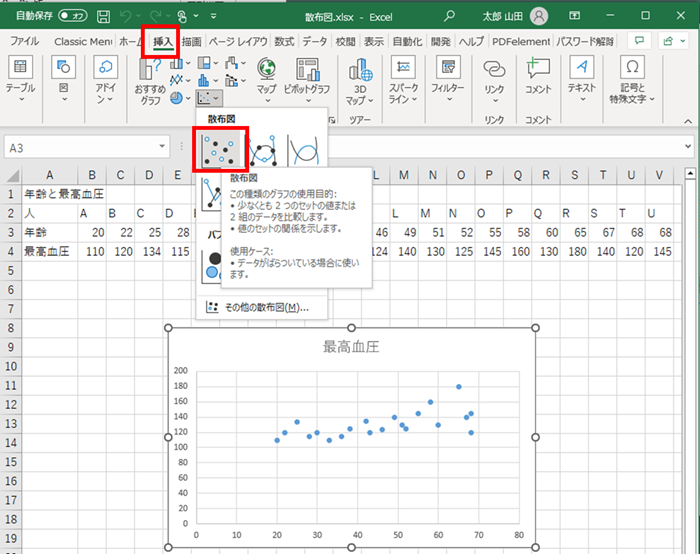
Task: Click the touch/mouse mode icon
Action: [x=182, y=17]
